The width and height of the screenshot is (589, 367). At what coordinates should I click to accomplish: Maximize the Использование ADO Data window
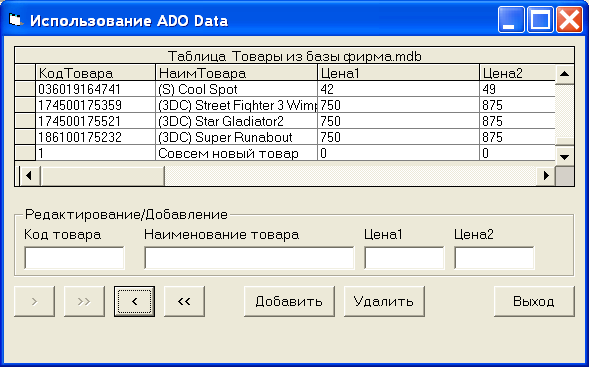click(x=540, y=20)
